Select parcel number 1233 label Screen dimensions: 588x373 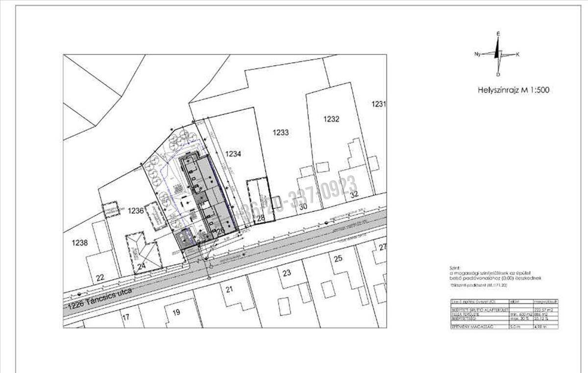pyautogui.click(x=281, y=132)
